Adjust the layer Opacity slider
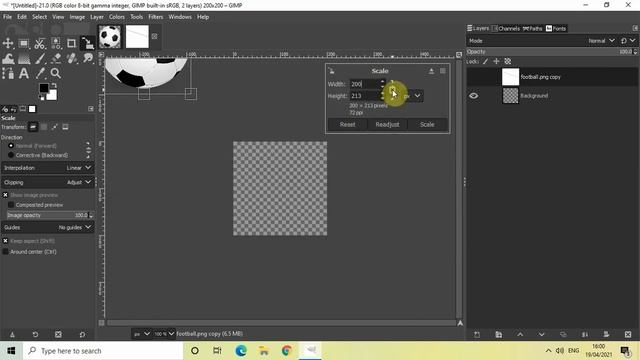The height and width of the screenshot is (360, 640). (x=550, y=52)
